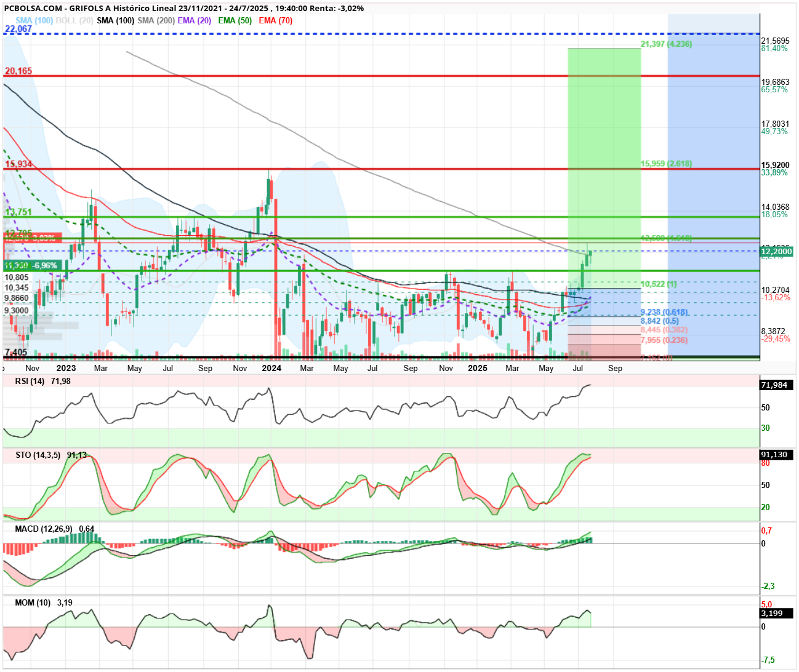Click the 10,805 level label
The width and height of the screenshot is (799, 672).
click(17, 278)
